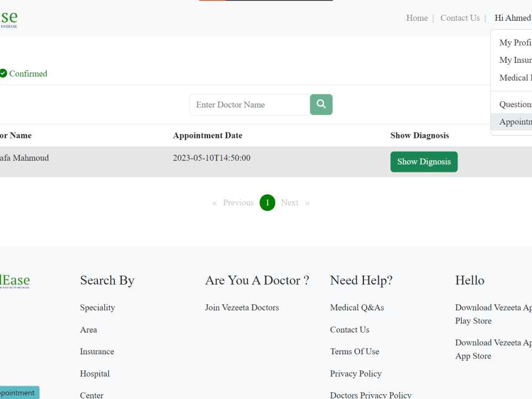Click the Appointment Date column header
532x399 pixels.
pos(207,135)
